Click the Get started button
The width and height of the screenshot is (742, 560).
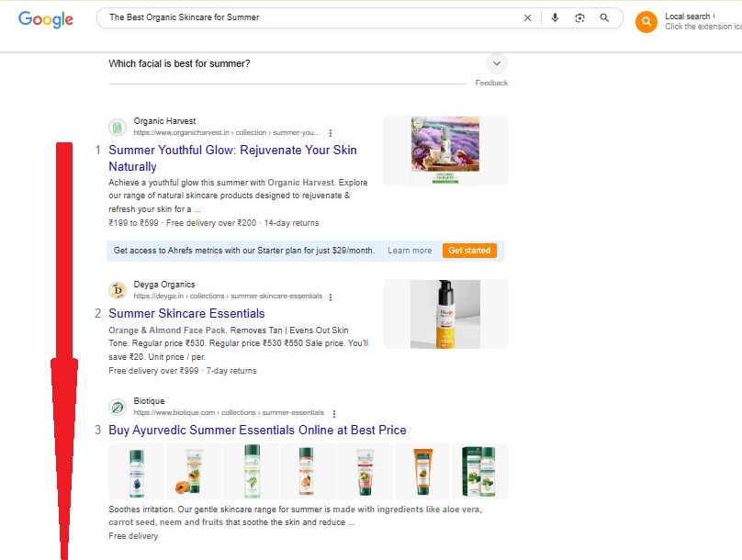pyautogui.click(x=469, y=251)
